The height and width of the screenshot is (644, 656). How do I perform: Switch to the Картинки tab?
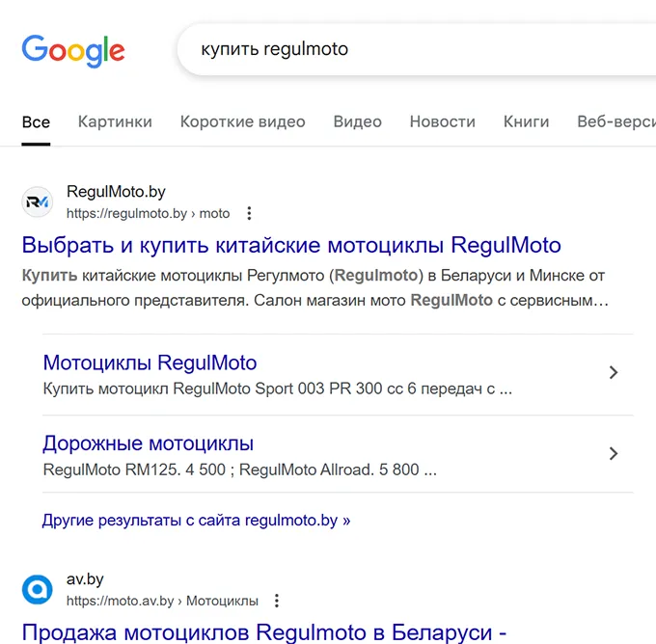coord(115,121)
